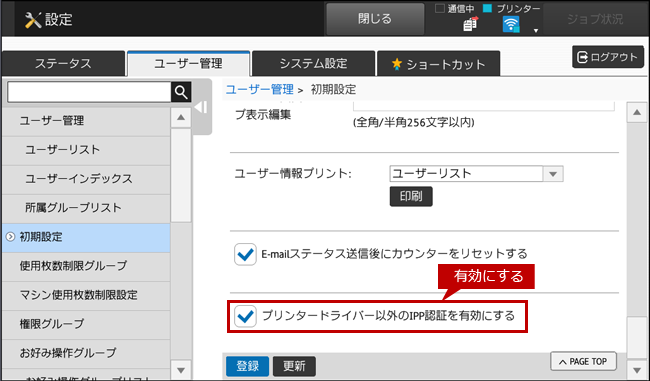Open the ショートカット tab
The width and height of the screenshot is (650, 381).
[438, 64]
